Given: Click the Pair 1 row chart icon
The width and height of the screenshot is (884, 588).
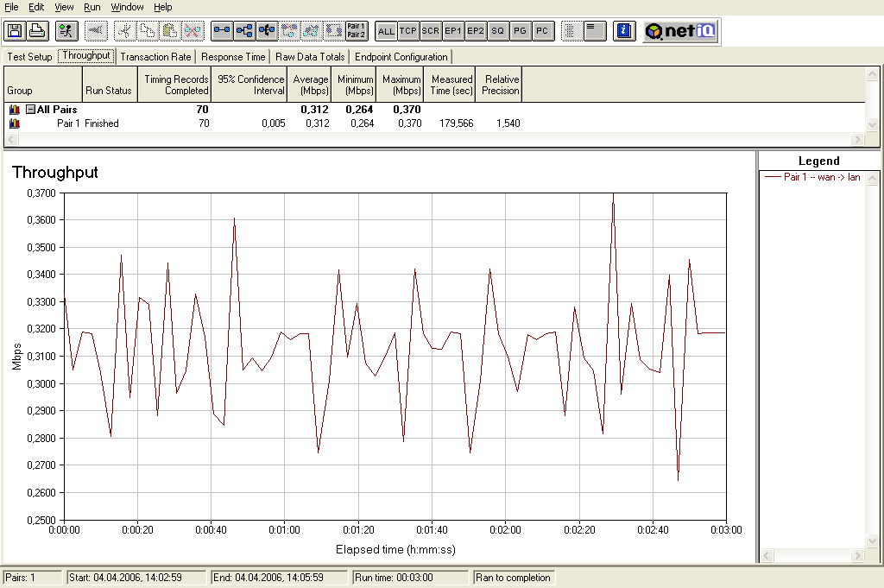Looking at the screenshot, I should click(x=15, y=123).
